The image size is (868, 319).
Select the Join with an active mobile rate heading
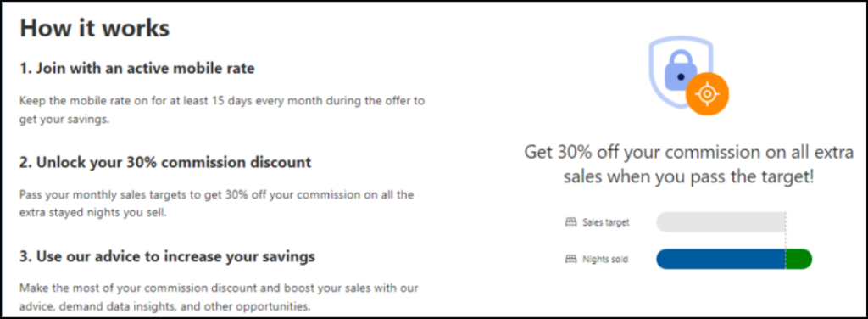[137, 70]
